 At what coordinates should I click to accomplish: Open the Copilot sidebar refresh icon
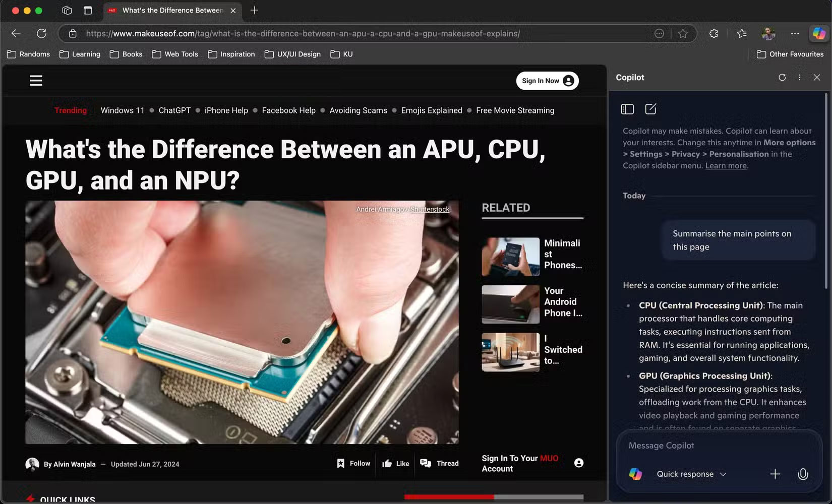click(x=782, y=77)
